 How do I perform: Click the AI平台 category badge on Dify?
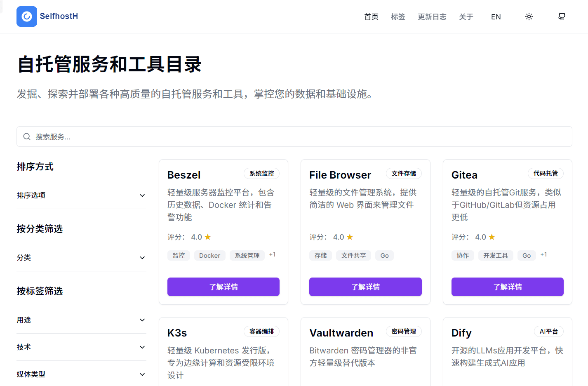point(549,332)
